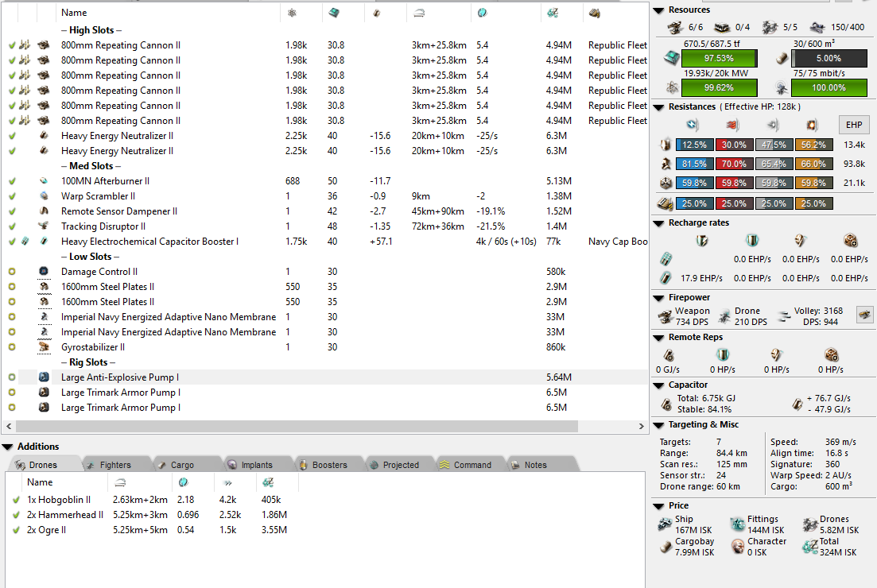877x588 pixels.
Task: Collapse the Resources panel
Action: [658, 10]
